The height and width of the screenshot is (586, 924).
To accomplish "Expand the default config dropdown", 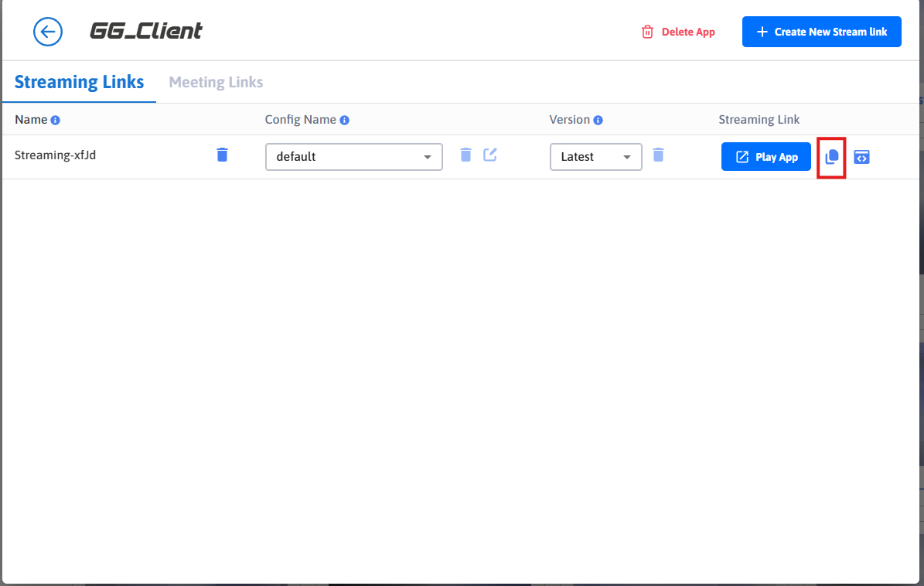I will (x=353, y=157).
